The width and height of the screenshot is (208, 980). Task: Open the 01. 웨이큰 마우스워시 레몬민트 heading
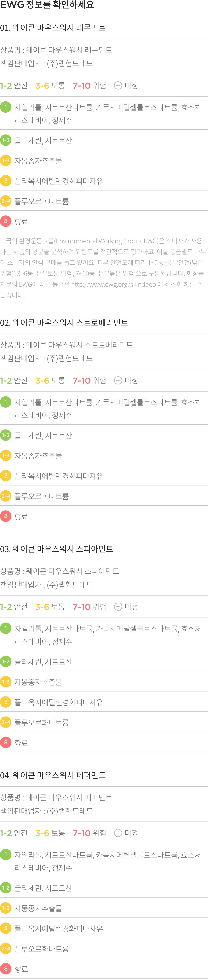click(53, 28)
